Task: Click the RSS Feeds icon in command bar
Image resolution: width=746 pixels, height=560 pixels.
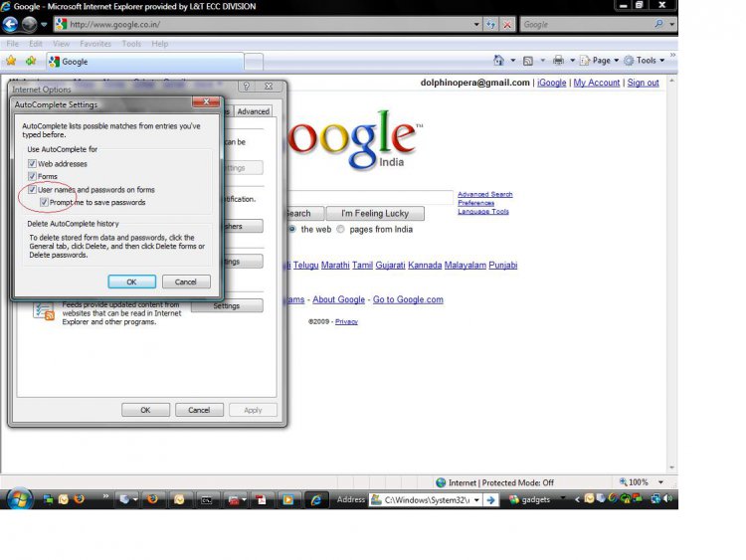Action: [527, 61]
